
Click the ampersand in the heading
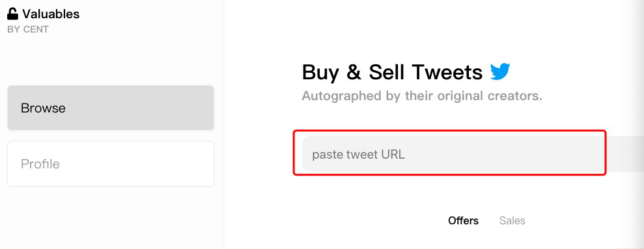(x=353, y=72)
